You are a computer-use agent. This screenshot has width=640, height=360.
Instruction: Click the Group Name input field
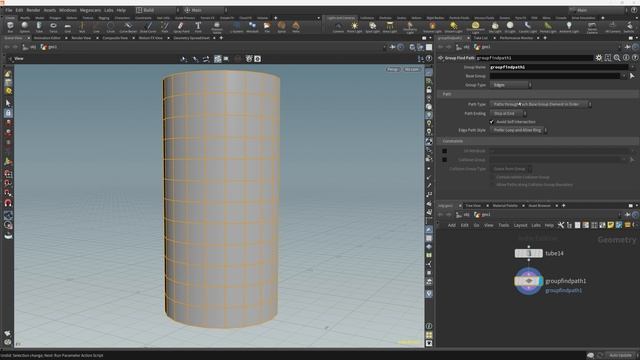(x=558, y=67)
